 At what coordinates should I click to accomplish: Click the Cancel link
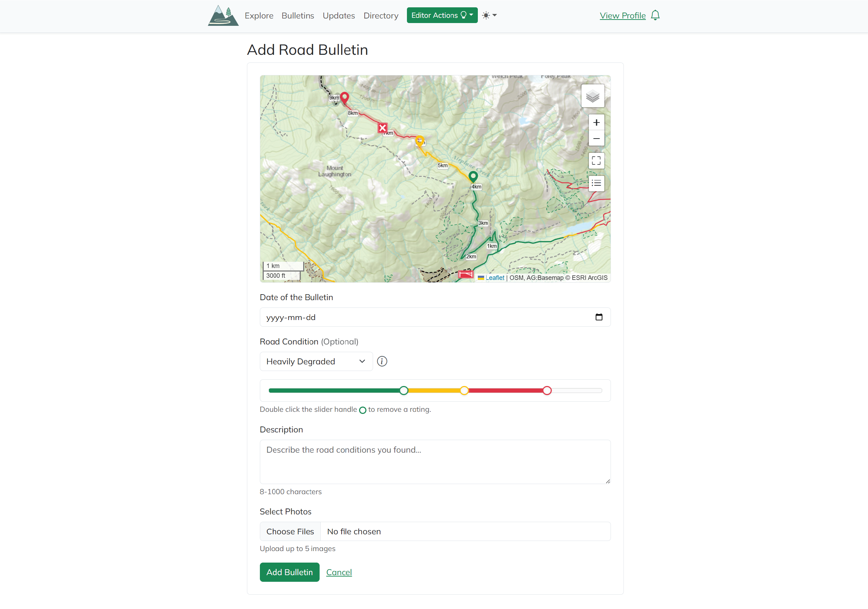[339, 572]
